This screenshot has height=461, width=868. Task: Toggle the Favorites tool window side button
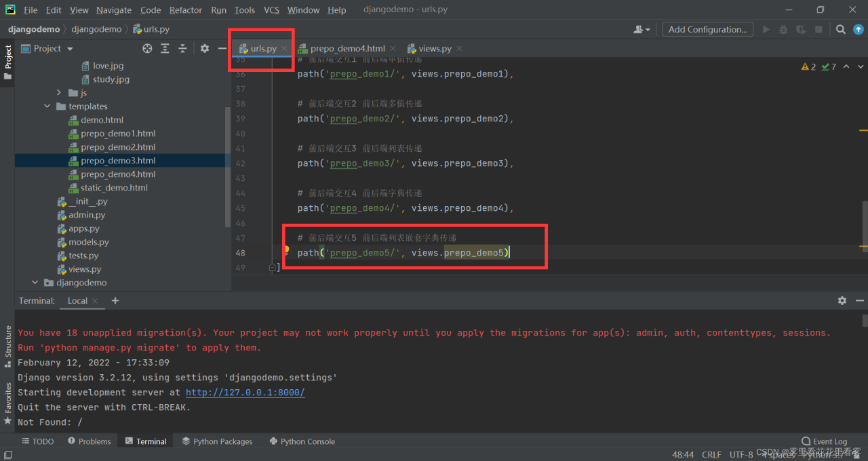(8, 403)
